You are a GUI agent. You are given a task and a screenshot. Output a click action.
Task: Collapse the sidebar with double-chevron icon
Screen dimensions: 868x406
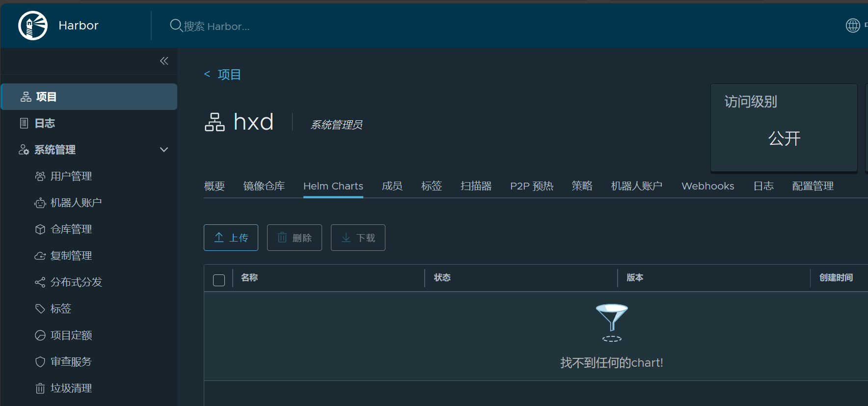pyautogui.click(x=164, y=61)
